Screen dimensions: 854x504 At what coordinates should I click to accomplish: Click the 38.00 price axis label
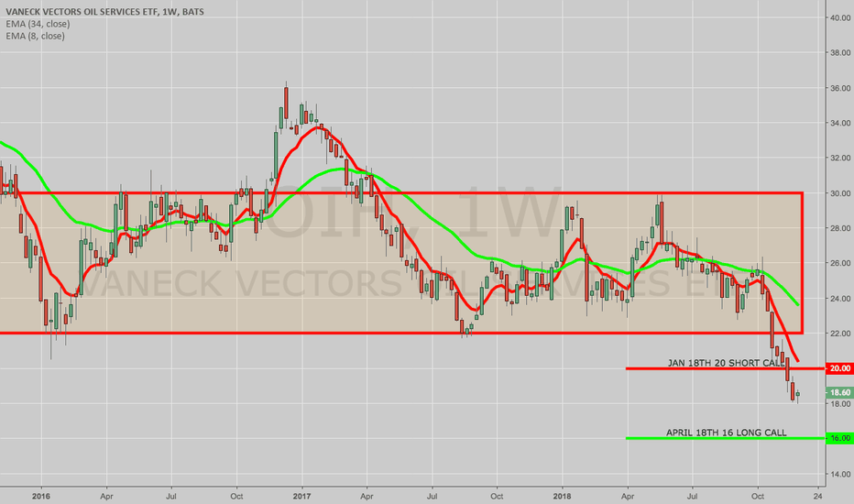pyautogui.click(x=840, y=53)
